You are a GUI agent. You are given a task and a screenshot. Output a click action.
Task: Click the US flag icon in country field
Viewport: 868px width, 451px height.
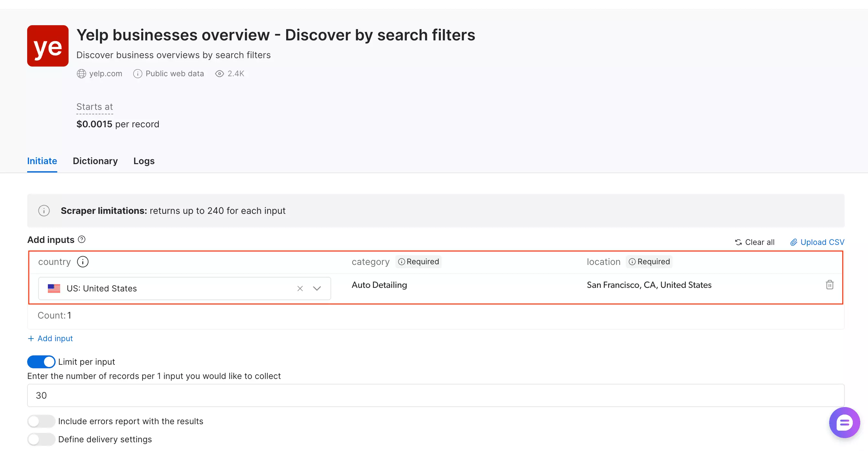pos(54,288)
